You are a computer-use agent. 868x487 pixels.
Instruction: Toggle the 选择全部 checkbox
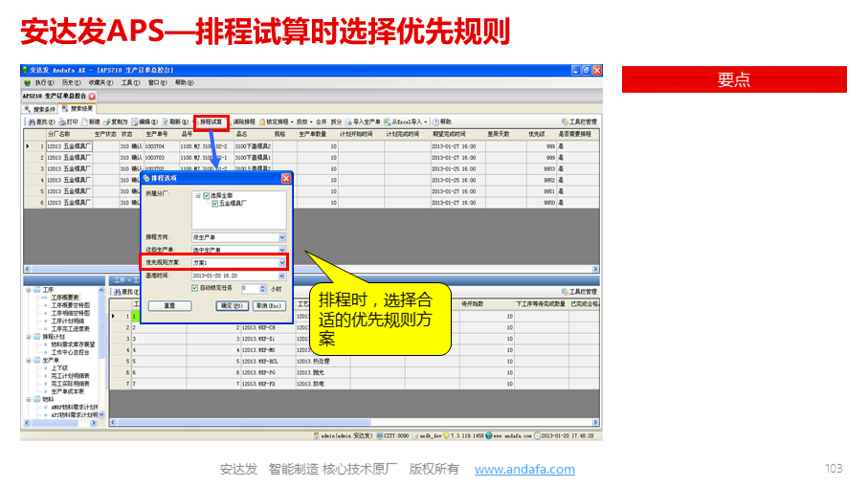pyautogui.click(x=207, y=196)
